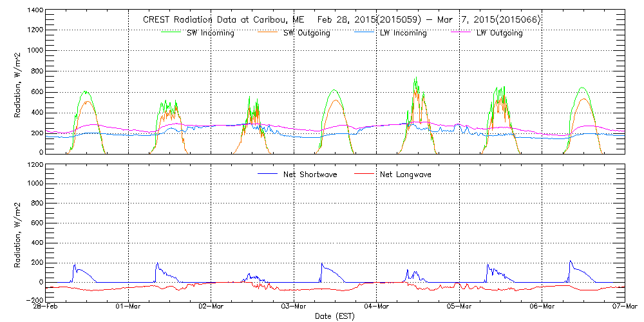644x322 pixels.
Task: Click the Date (EST) x-axis title
Action: click(335, 316)
